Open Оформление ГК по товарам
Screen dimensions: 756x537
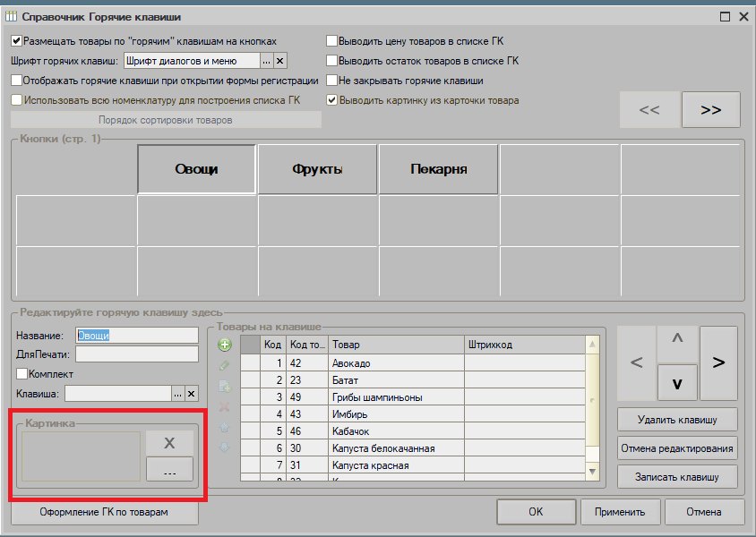click(x=104, y=512)
